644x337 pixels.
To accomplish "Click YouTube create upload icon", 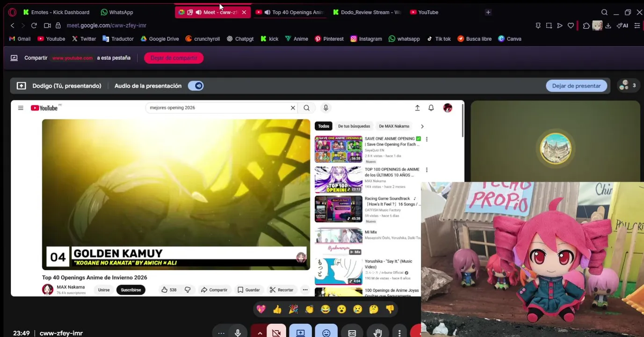I will click(417, 108).
